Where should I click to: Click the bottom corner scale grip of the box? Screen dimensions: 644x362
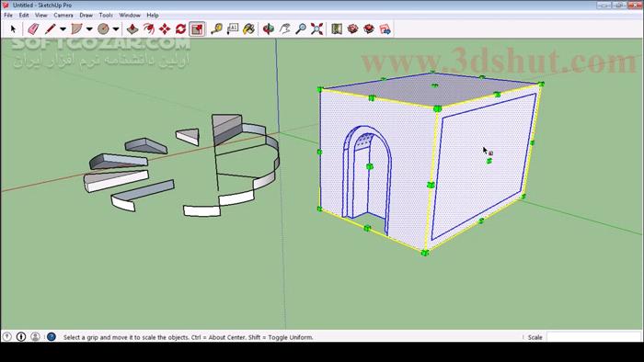click(425, 253)
